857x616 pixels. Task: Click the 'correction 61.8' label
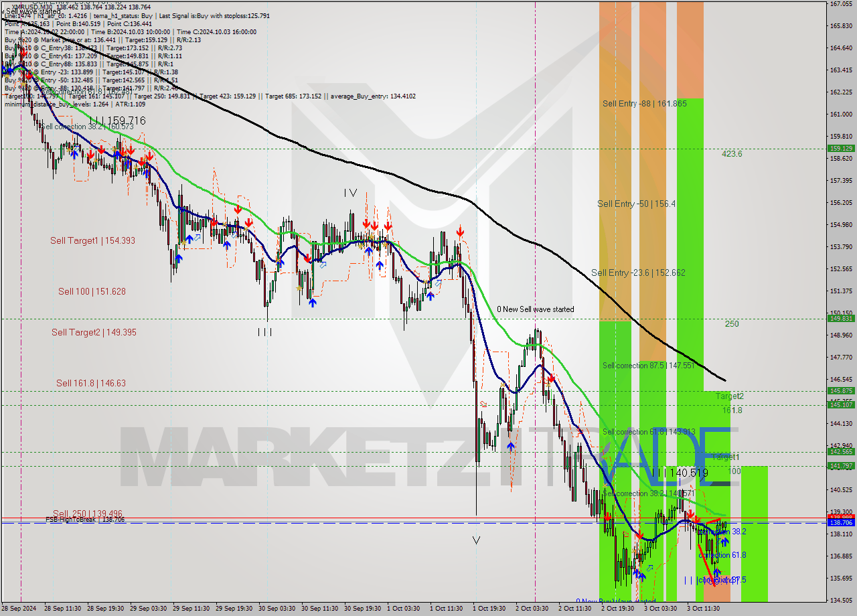click(722, 555)
